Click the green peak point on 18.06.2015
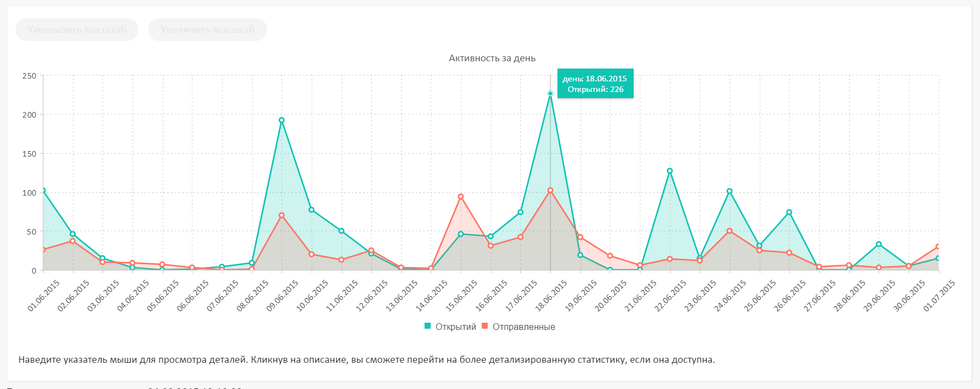The height and width of the screenshot is (389, 980). tap(551, 94)
